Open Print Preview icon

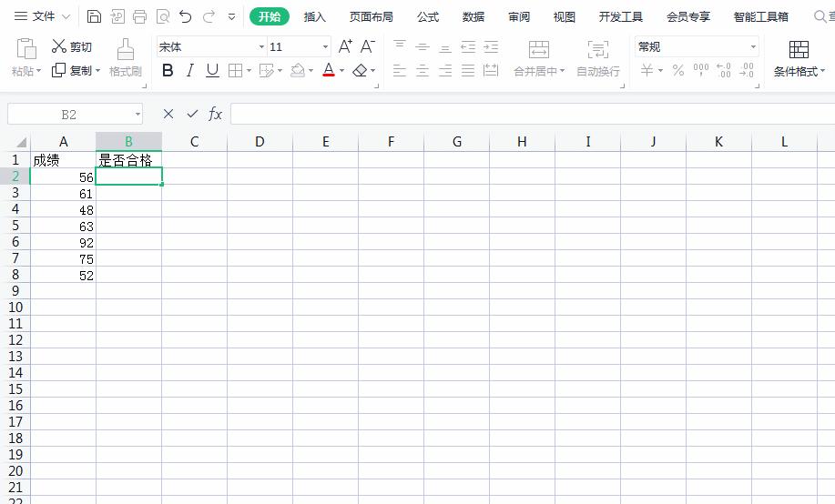(x=162, y=16)
